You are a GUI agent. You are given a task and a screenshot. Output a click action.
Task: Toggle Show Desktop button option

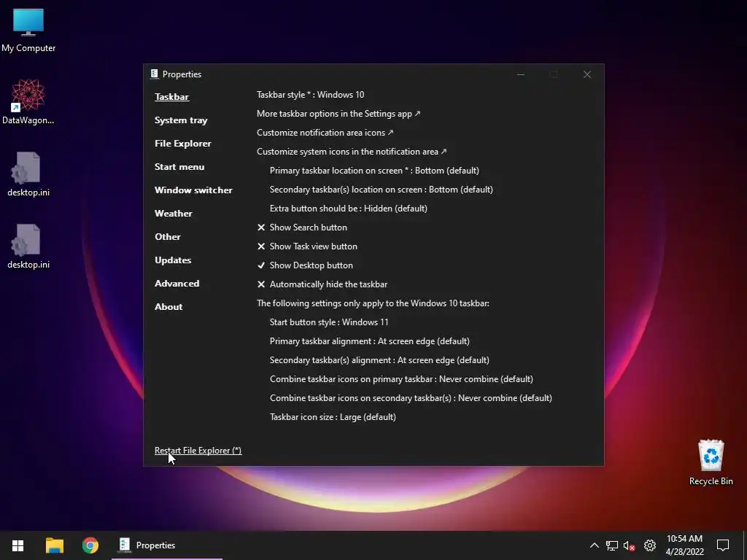[x=305, y=265]
